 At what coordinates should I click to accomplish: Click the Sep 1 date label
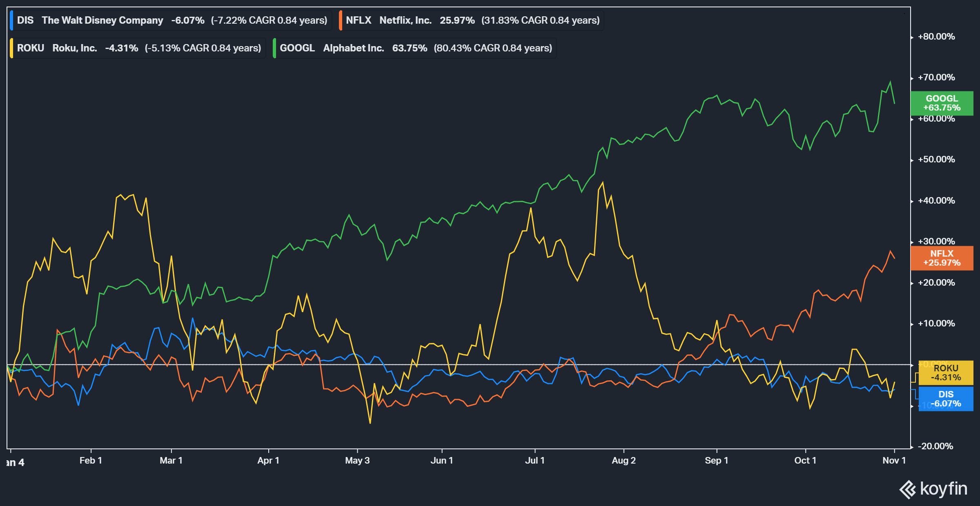(x=717, y=461)
